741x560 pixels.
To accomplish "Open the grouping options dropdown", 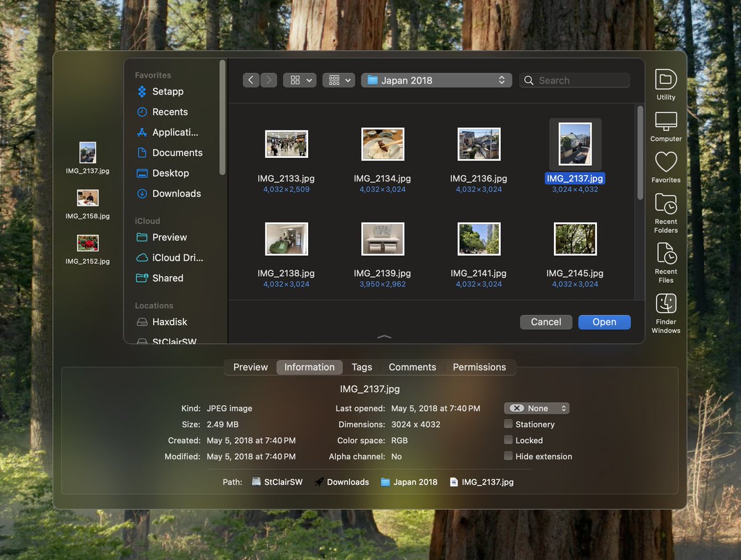I will [x=338, y=80].
